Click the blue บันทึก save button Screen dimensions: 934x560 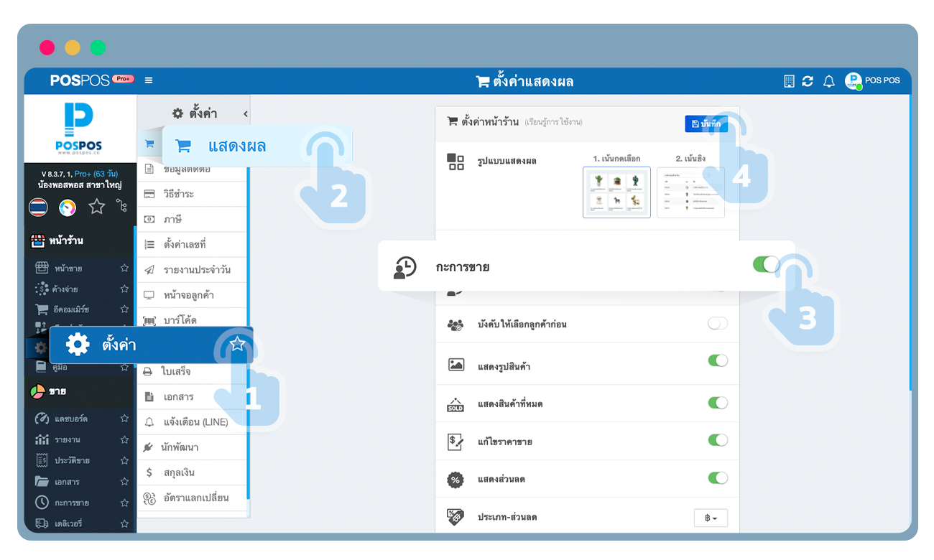[706, 123]
